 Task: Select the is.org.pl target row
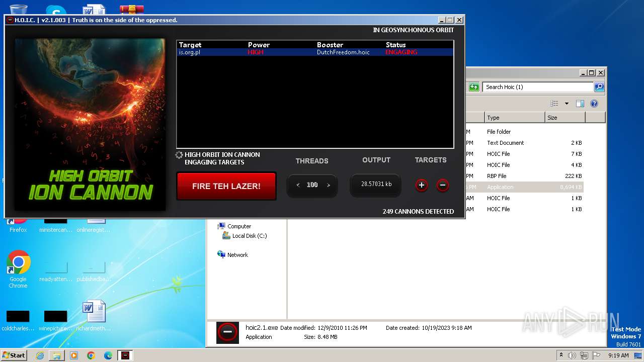pos(315,52)
